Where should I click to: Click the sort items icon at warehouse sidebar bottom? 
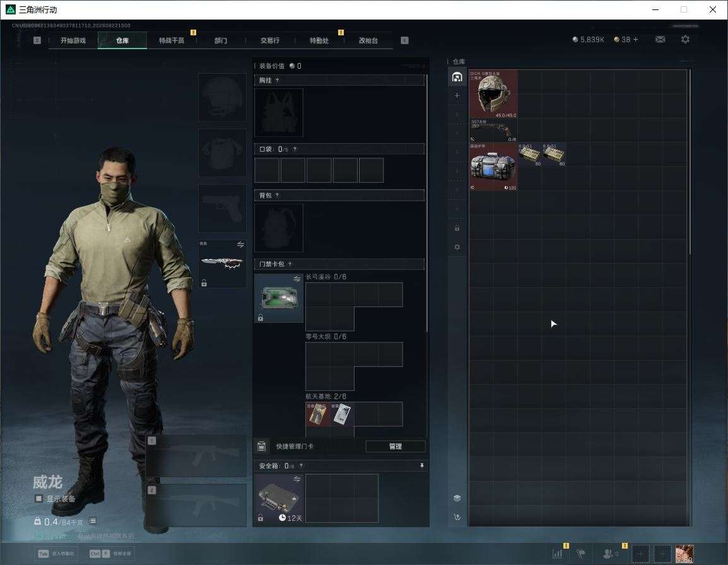[x=457, y=517]
